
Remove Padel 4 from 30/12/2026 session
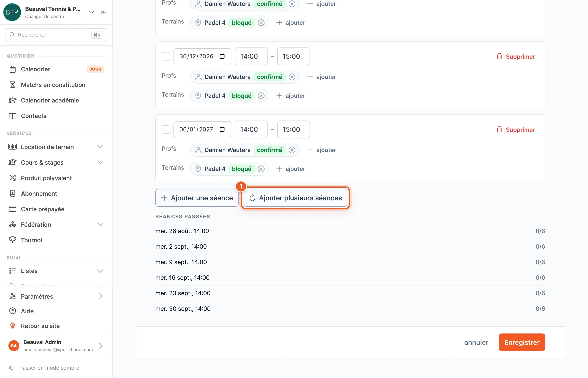tap(261, 96)
